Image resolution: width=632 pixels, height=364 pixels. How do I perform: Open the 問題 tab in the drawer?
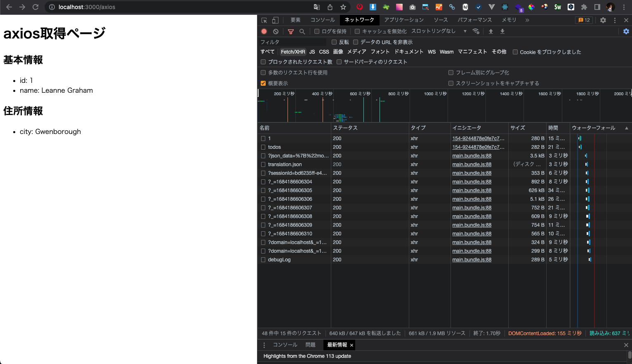(310, 345)
